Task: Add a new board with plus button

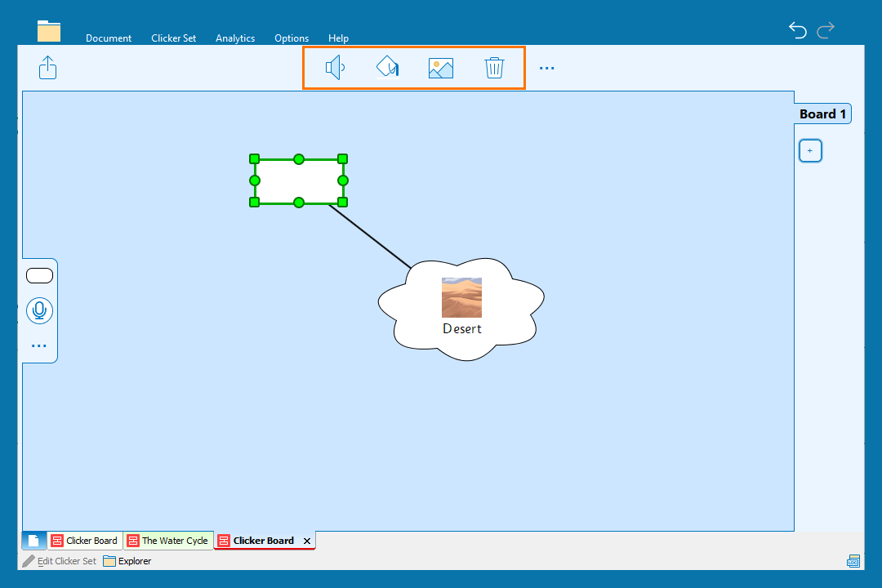Action: (x=809, y=151)
